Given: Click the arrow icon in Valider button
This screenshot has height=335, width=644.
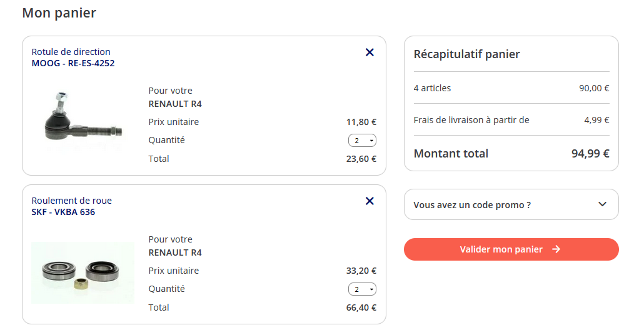Looking at the screenshot, I should coord(556,249).
